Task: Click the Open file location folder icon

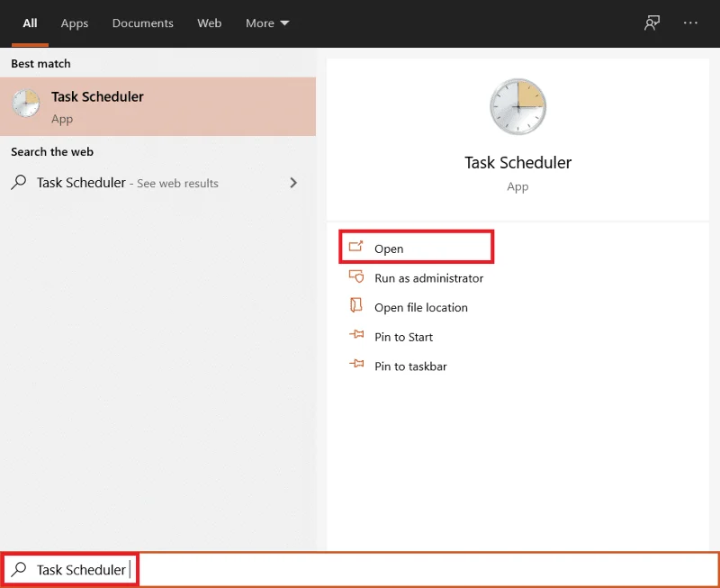Action: pyautogui.click(x=355, y=305)
